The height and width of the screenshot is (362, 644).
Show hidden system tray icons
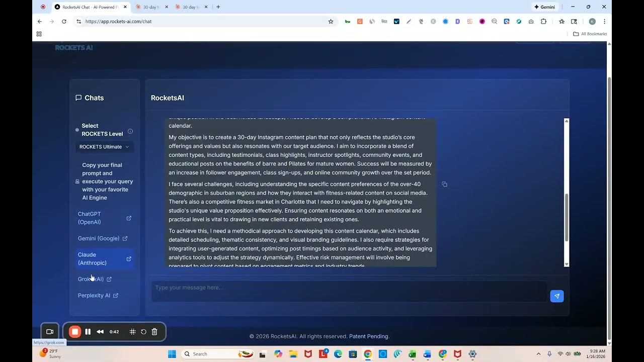pos(538,354)
